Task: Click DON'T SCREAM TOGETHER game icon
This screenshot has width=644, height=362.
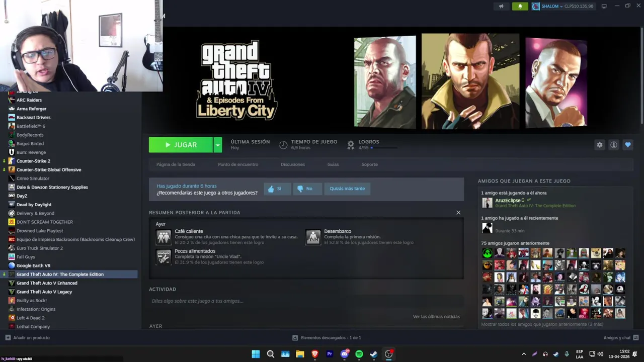Action: point(12,222)
